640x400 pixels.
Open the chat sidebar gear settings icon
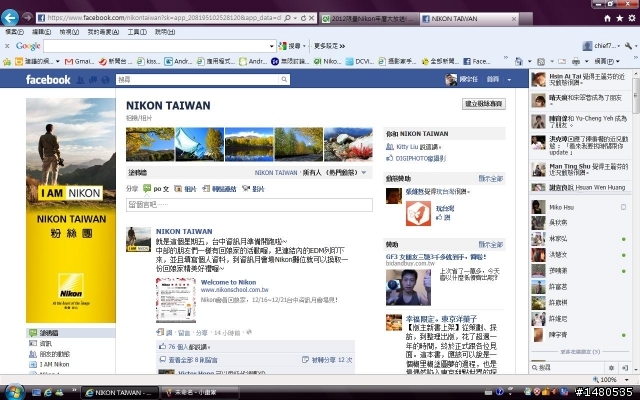click(x=611, y=368)
